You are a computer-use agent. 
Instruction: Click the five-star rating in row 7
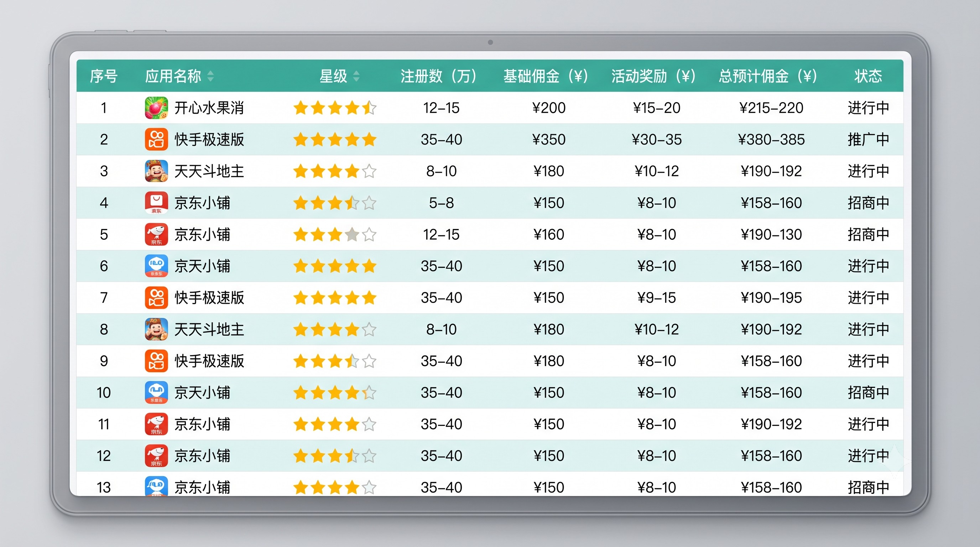tap(335, 297)
